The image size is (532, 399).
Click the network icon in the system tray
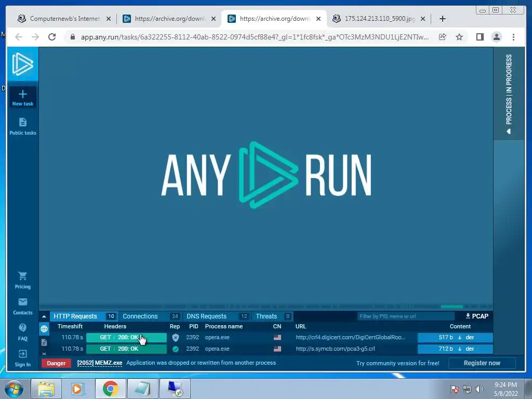coord(467,389)
